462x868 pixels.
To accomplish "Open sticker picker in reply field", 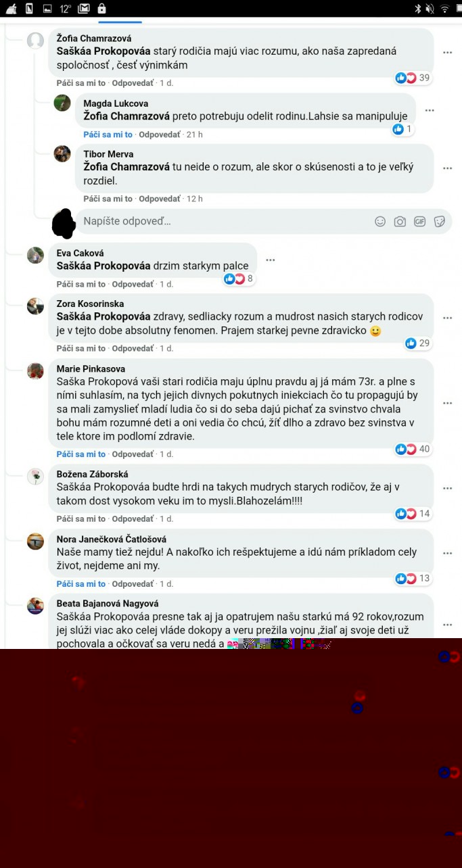I will pyautogui.click(x=439, y=221).
